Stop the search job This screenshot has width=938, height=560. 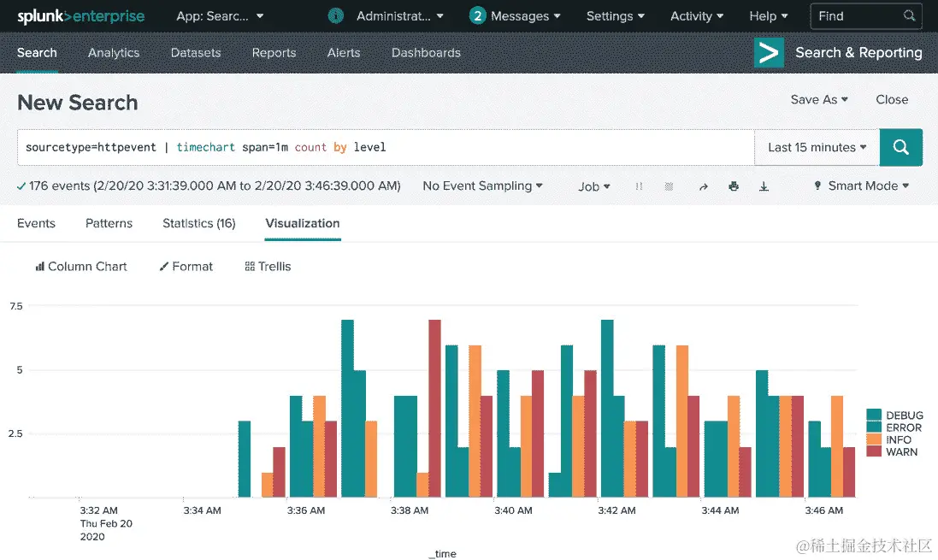point(669,186)
